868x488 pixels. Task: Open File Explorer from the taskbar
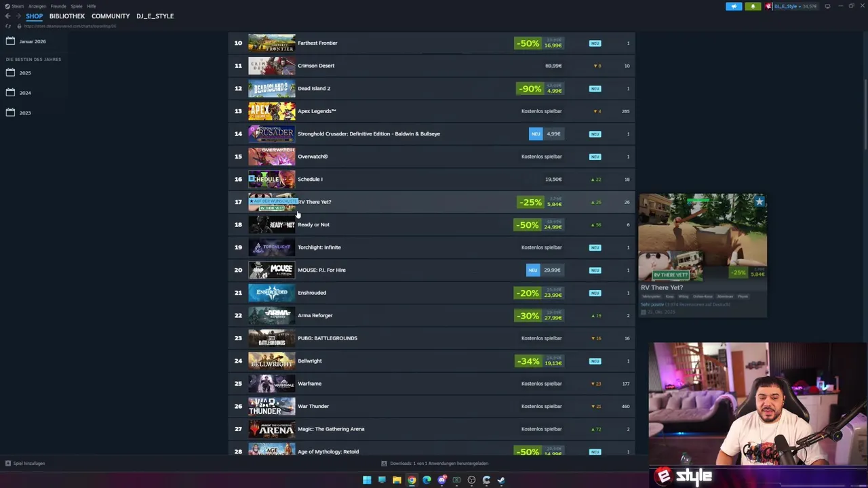[x=397, y=480]
